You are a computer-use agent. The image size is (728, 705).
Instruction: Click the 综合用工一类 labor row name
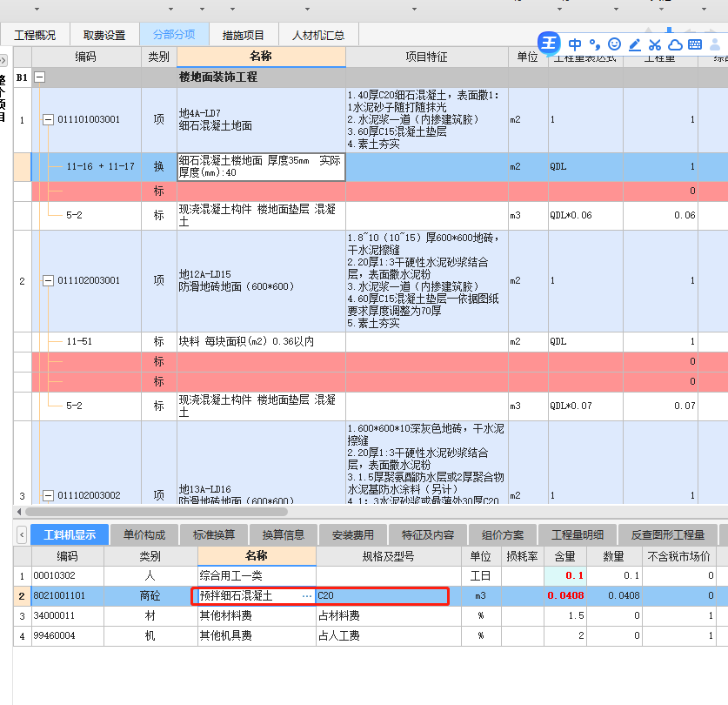(x=230, y=576)
